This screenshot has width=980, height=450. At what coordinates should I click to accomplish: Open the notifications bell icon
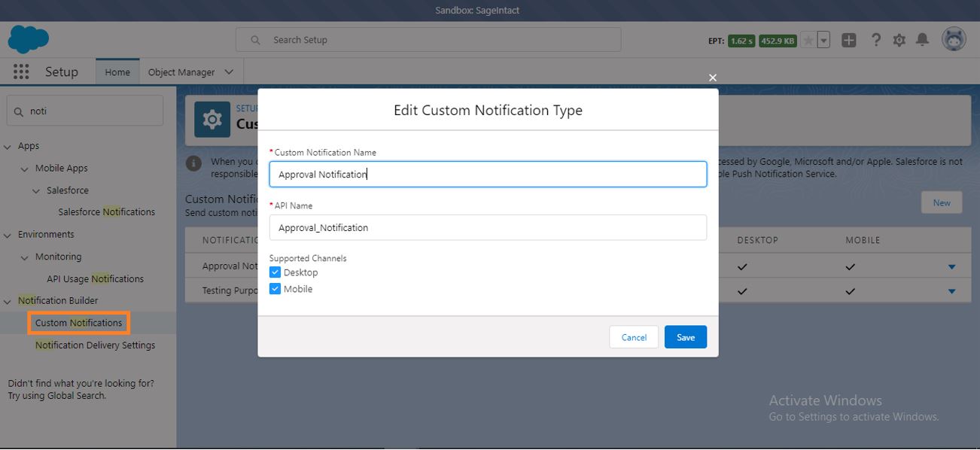click(x=922, y=41)
